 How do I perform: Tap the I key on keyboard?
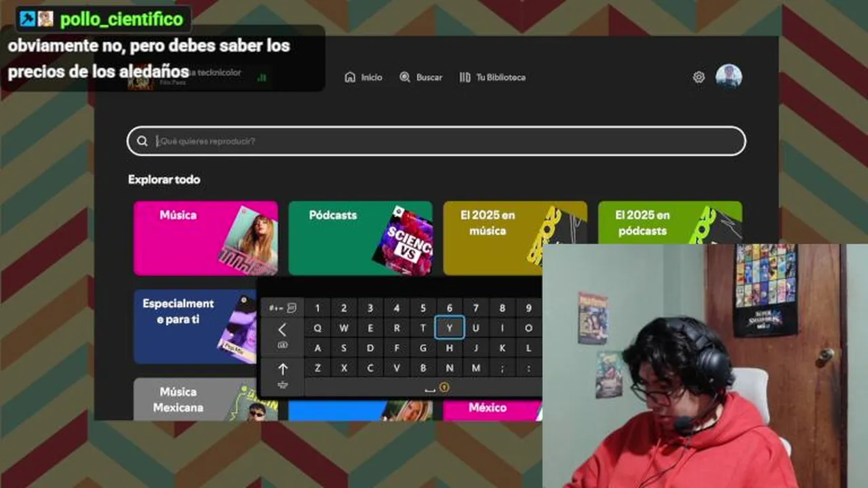502,328
